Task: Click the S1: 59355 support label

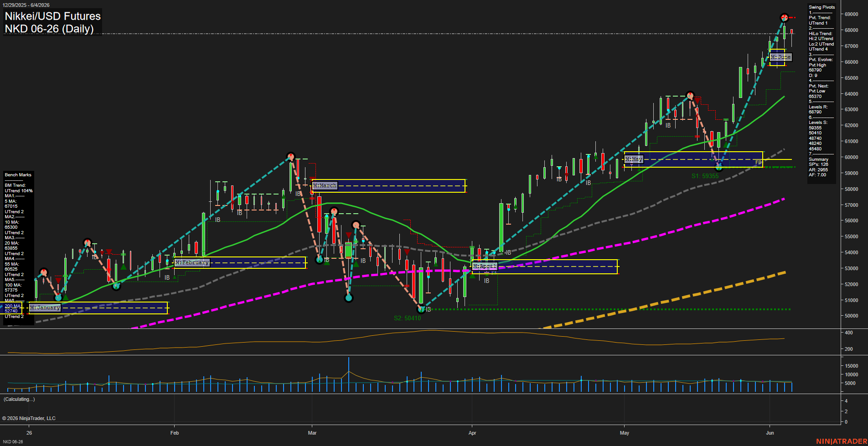Action: pos(705,176)
